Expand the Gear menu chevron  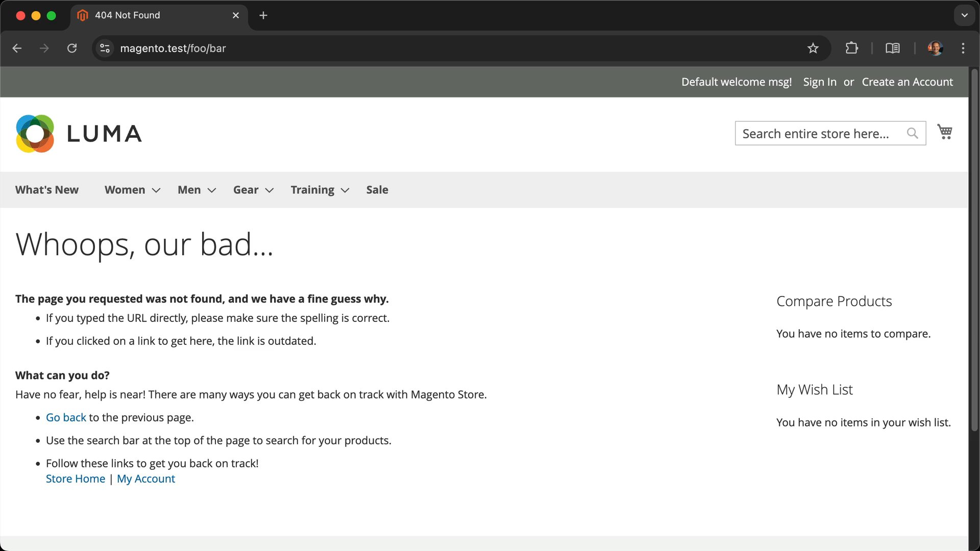tap(269, 190)
